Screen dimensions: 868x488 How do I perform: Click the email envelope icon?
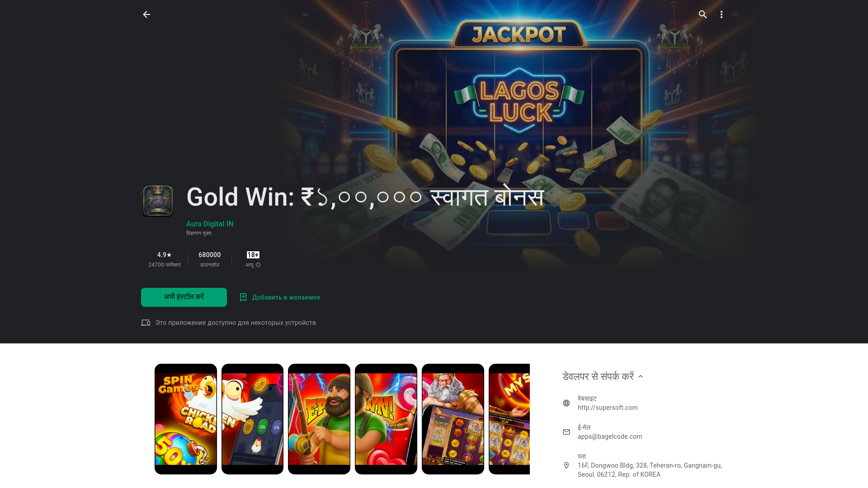tap(566, 432)
